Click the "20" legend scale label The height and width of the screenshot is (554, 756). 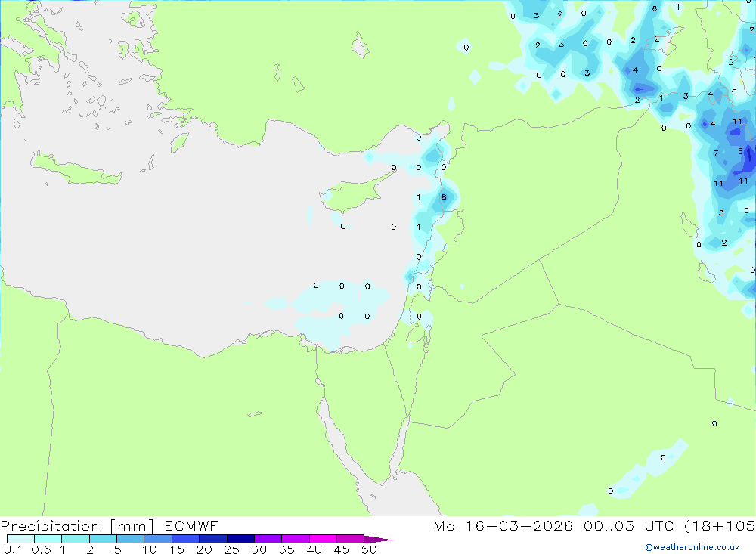click(204, 549)
